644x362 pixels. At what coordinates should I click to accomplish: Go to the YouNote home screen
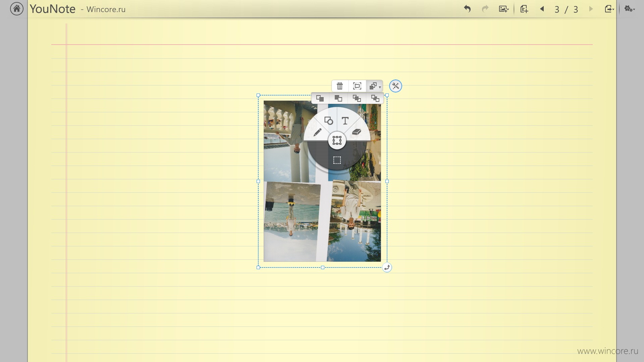click(17, 9)
